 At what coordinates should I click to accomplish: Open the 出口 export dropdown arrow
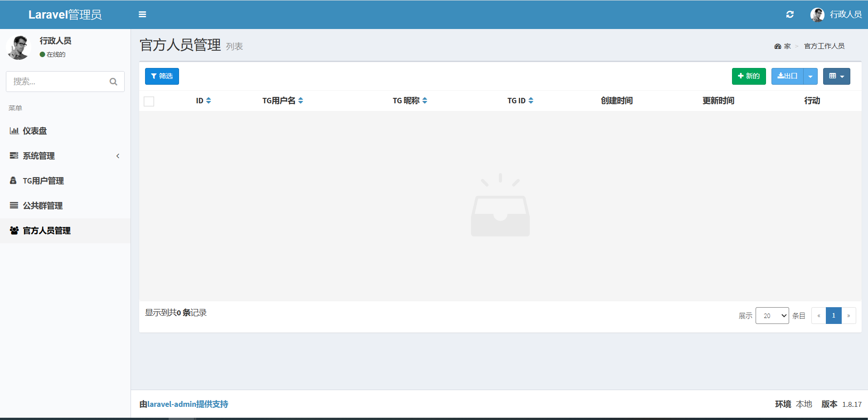(x=810, y=77)
